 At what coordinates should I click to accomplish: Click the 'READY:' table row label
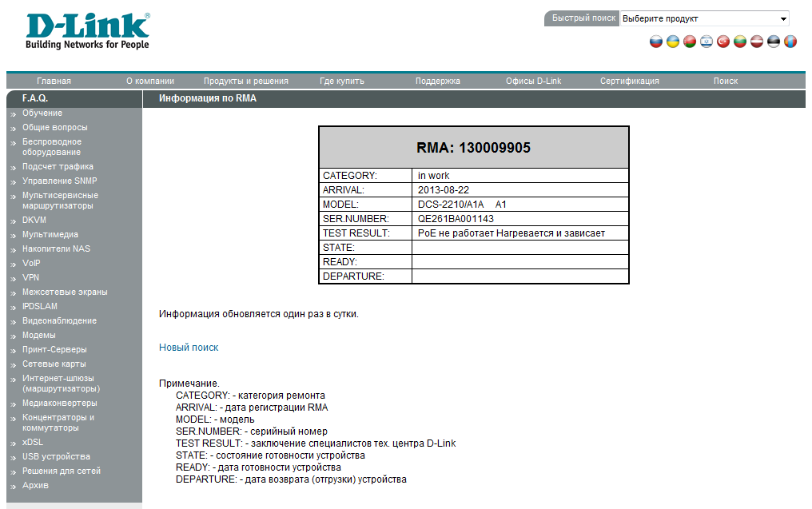(340, 262)
